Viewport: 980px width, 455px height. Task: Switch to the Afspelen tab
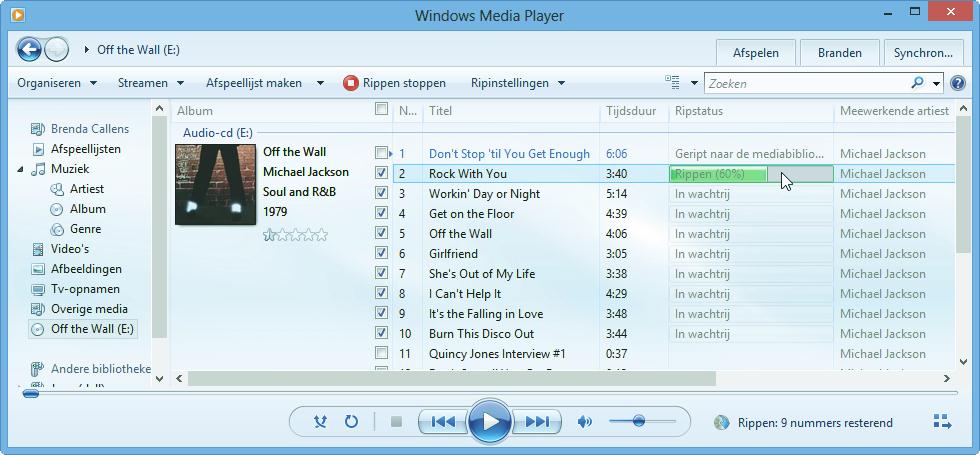point(756,53)
